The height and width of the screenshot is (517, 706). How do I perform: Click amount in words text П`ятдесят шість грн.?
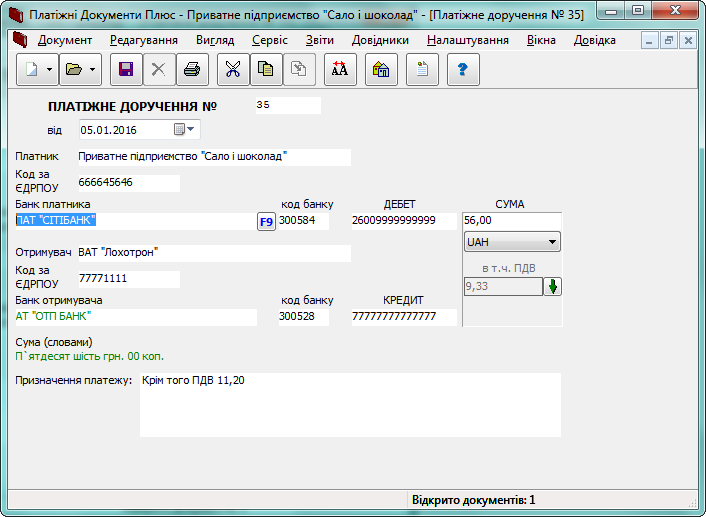click(x=90, y=357)
